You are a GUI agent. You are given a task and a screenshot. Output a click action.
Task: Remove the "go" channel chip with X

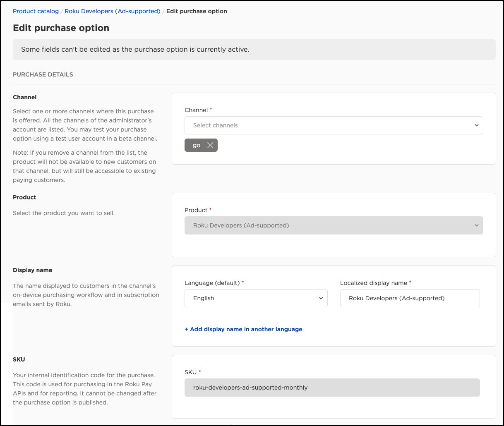tap(210, 145)
